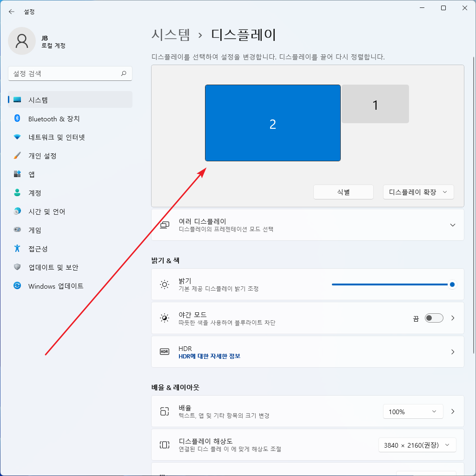Click the 밝기 brightness slider handle
Viewport: 476px width, 476px height.
(x=452, y=284)
